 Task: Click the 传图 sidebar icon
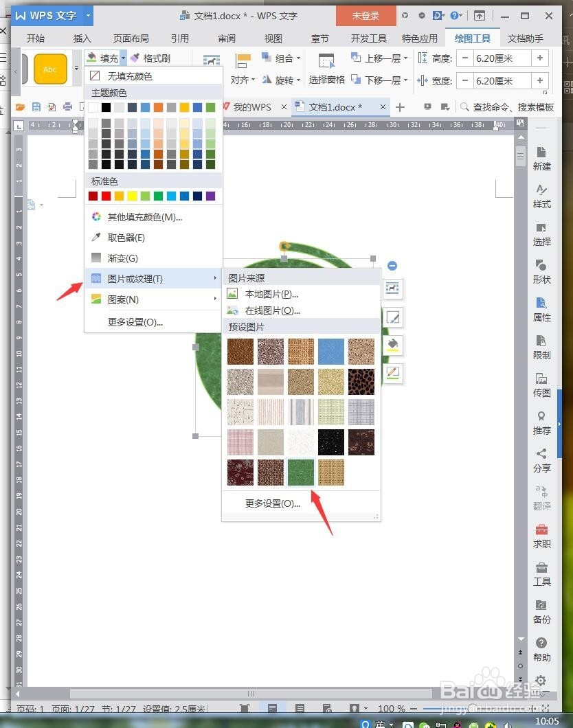[x=541, y=385]
